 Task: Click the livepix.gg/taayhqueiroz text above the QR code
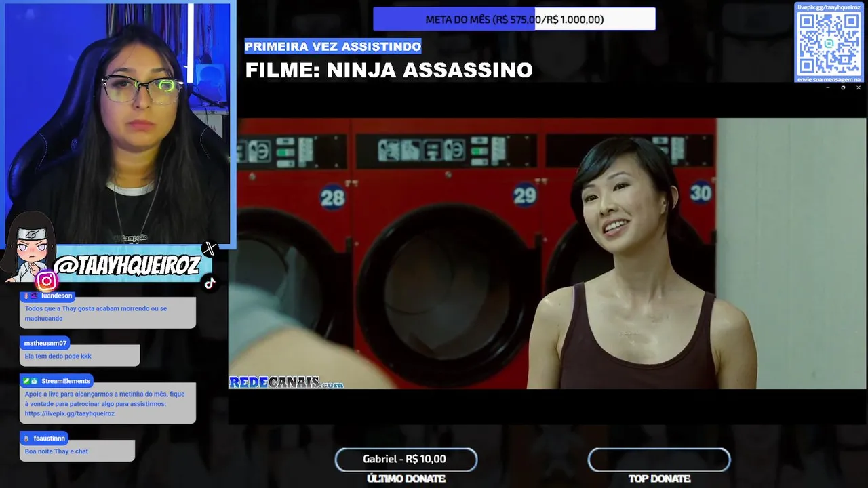click(x=829, y=7)
